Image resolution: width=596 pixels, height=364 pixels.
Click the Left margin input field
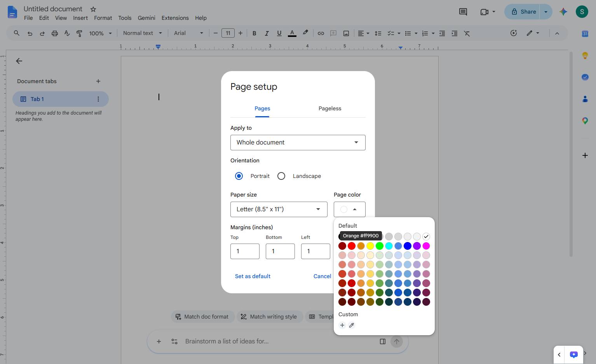(x=315, y=251)
